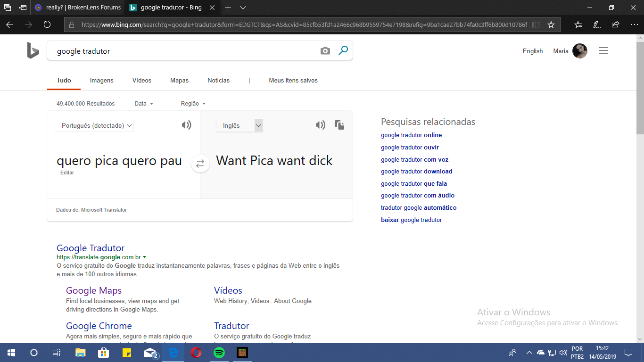Search google tradutor download
The image size is (644, 362).
[417, 172]
